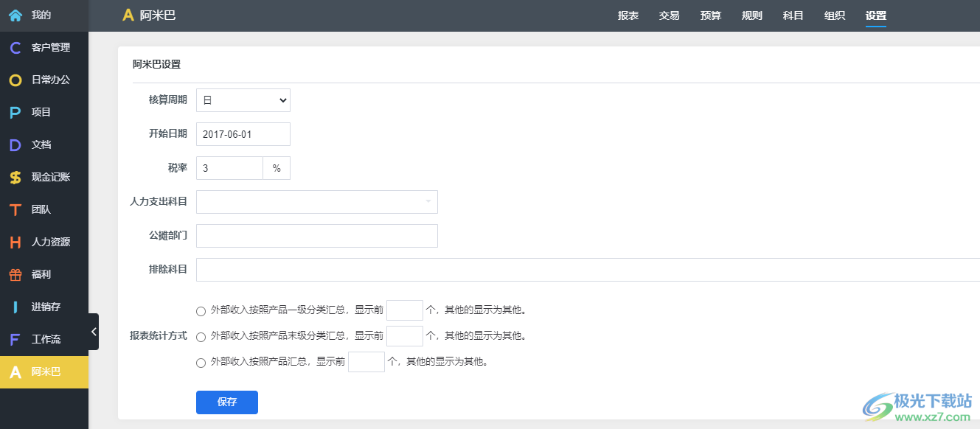Viewport: 980px width, 429px height.
Task: Open the 核算周期 dropdown
Action: (243, 100)
